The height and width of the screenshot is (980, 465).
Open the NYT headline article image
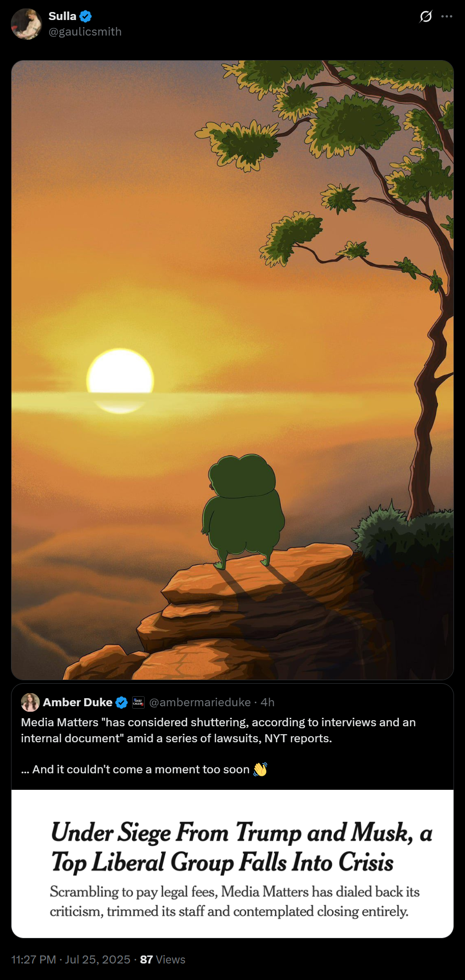[232, 864]
